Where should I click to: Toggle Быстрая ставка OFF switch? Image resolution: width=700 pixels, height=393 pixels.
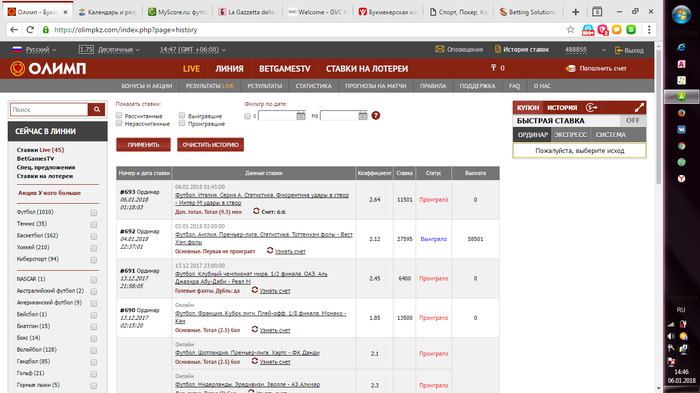pos(633,121)
